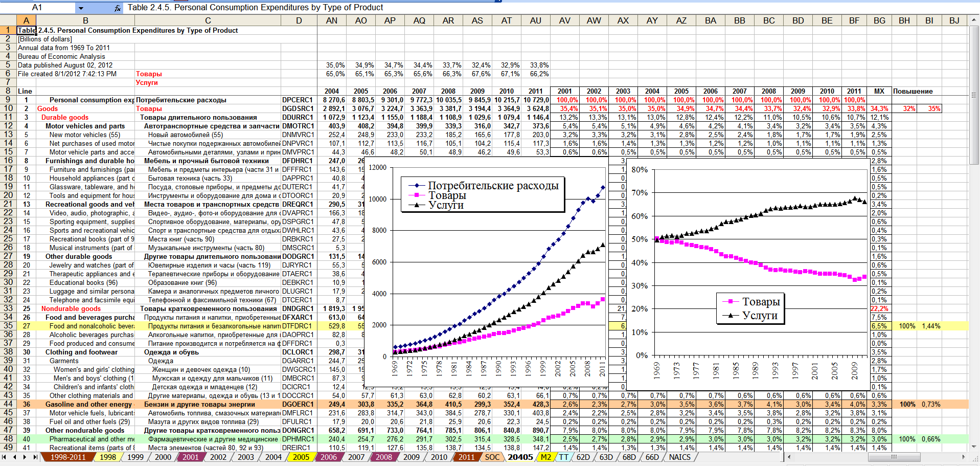Click the formula bar text field
Viewport: 980px width, 466px height.
(x=307, y=8)
